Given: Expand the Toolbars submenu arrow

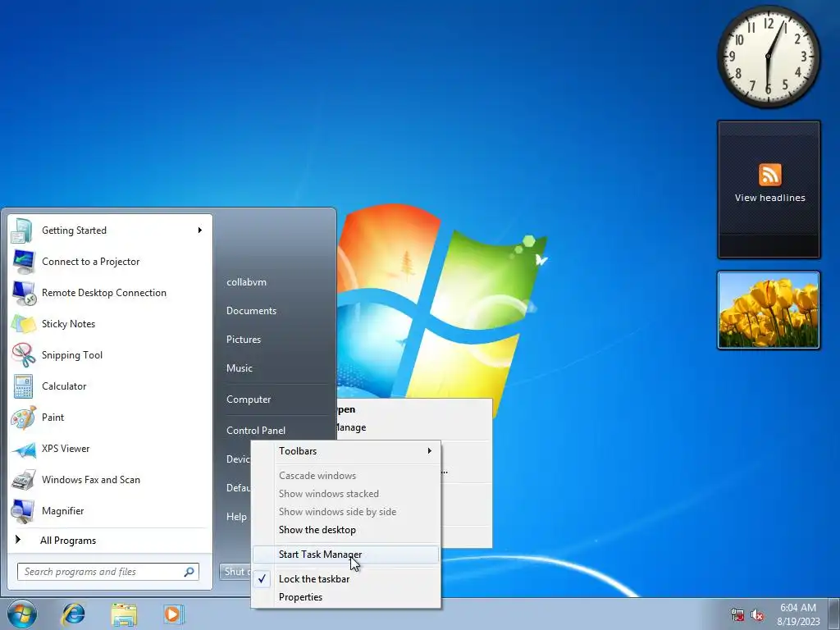Looking at the screenshot, I should tap(429, 451).
